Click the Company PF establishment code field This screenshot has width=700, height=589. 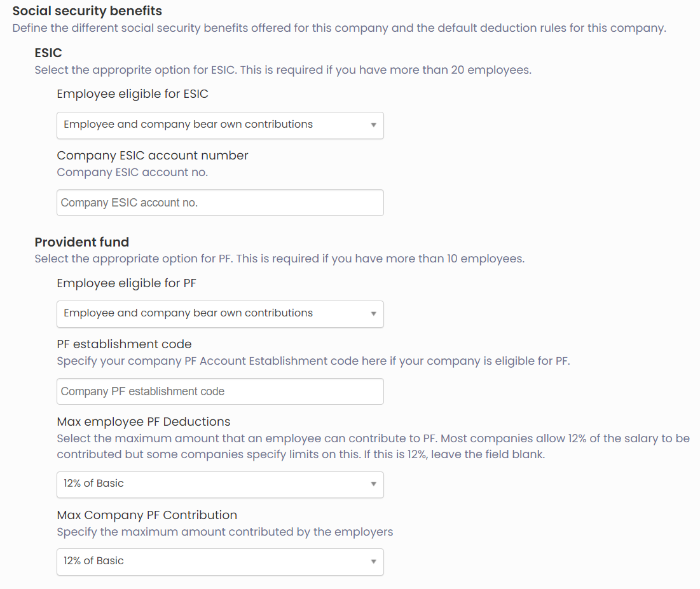[x=219, y=391]
